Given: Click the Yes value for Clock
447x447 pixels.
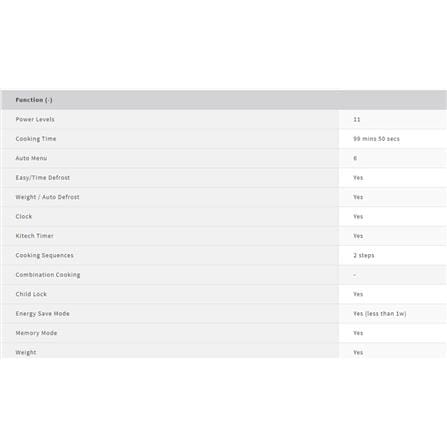Looking at the screenshot, I should tap(358, 216).
